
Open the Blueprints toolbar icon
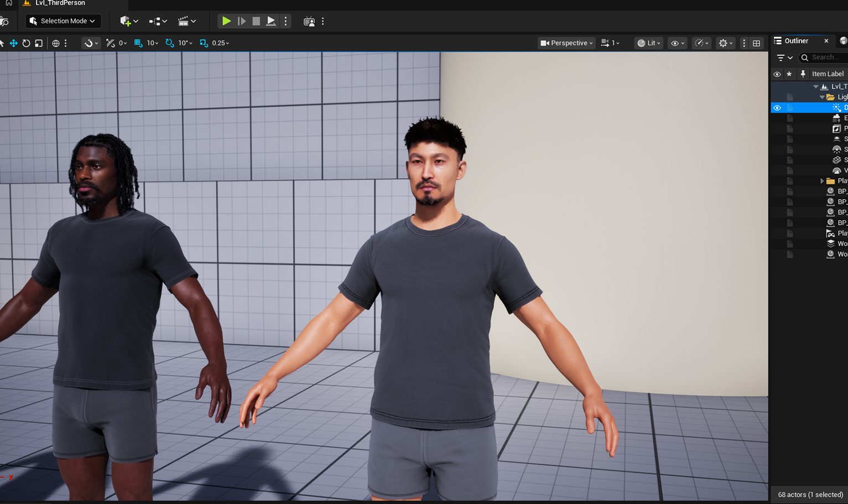click(154, 21)
